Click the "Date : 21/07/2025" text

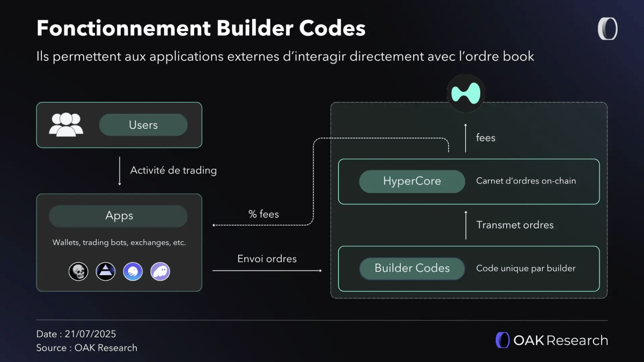tap(76, 334)
